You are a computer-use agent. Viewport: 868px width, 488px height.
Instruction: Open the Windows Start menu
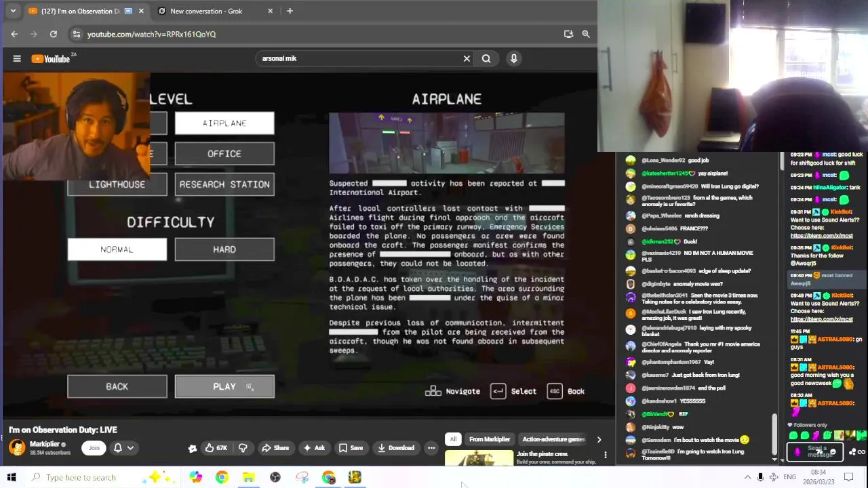click(12, 477)
